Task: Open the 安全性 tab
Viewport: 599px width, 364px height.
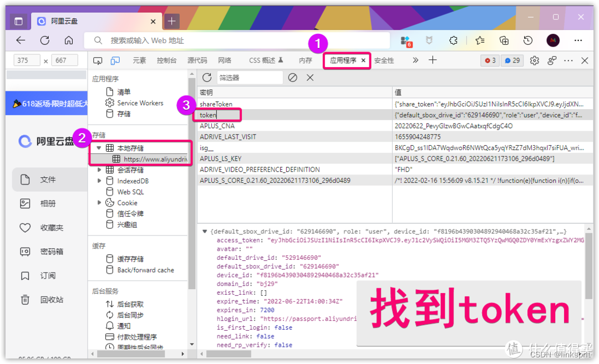Action: (x=384, y=60)
